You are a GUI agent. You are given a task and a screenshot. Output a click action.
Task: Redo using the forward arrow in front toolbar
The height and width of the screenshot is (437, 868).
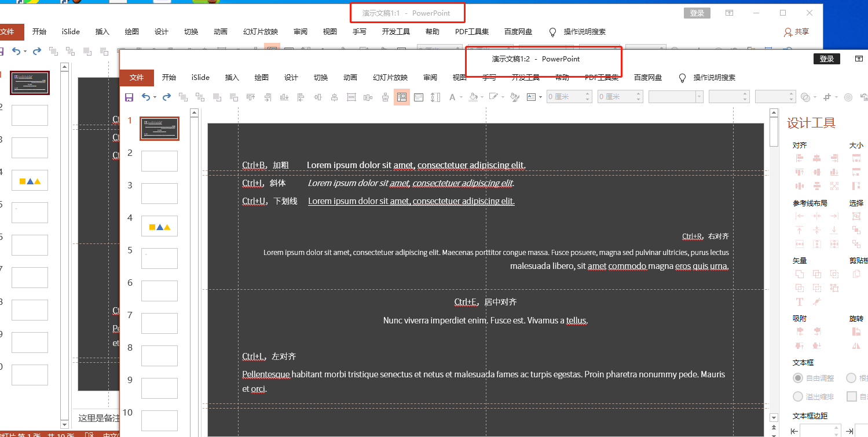167,97
